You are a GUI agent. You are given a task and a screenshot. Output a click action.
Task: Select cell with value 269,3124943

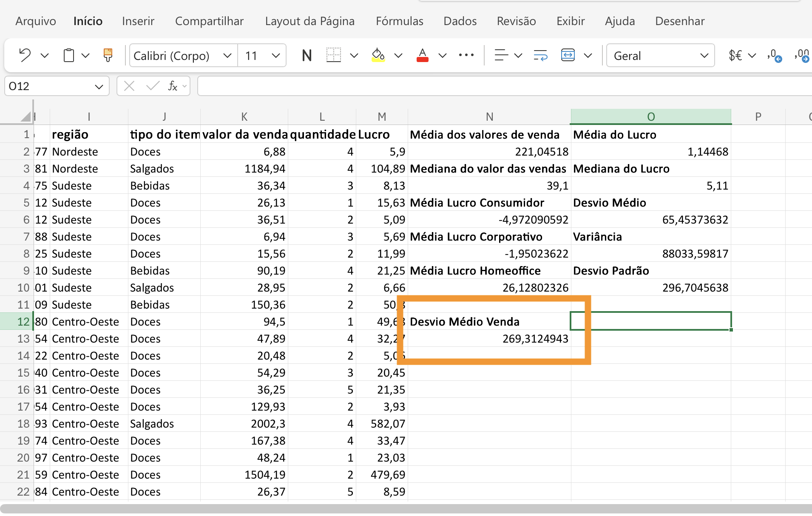(489, 339)
